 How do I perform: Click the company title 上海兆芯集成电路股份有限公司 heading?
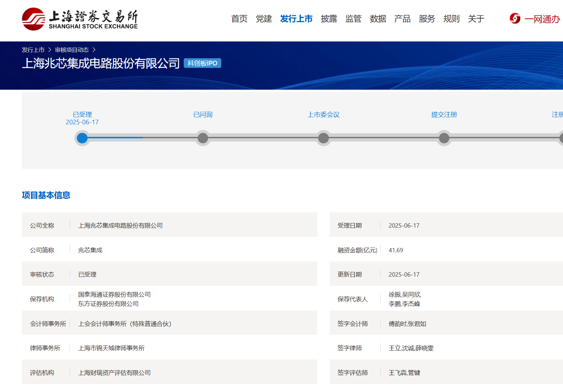click(101, 63)
